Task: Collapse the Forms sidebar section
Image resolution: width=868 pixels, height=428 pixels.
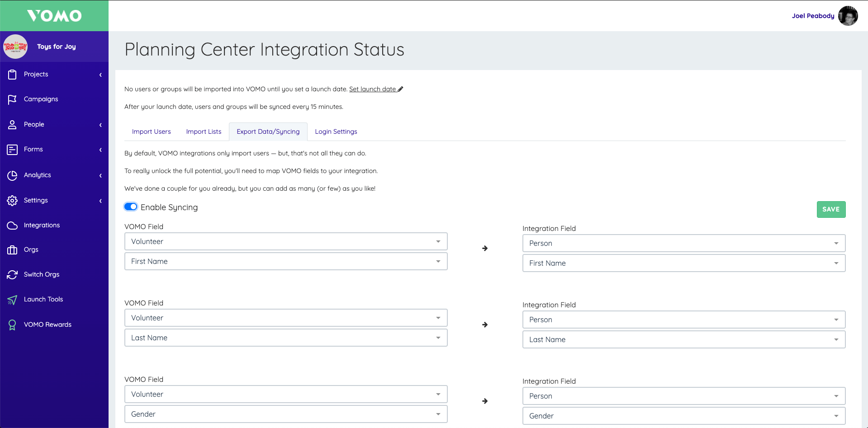Action: tap(100, 150)
